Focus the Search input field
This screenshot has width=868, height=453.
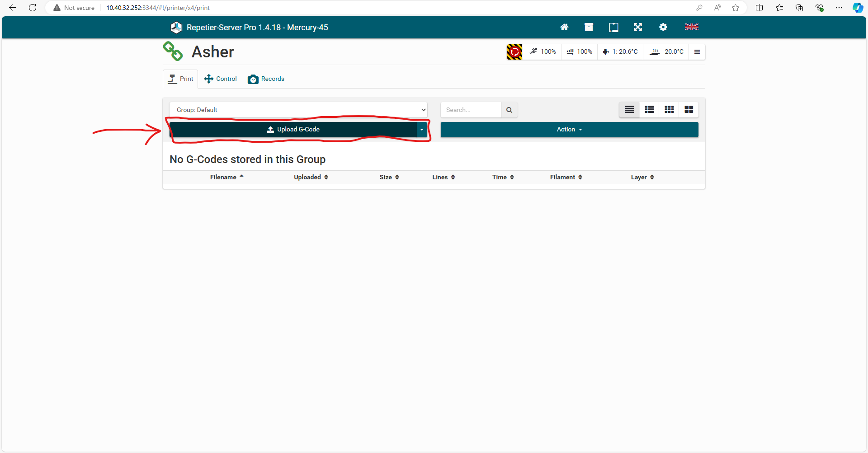(471, 110)
